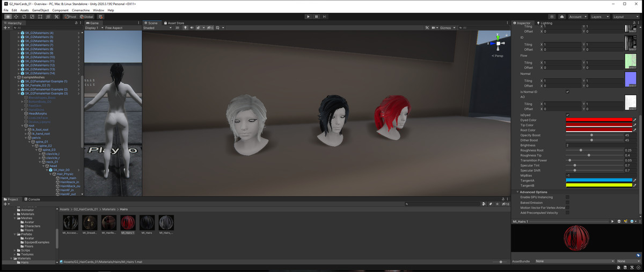Click the G2_HairCards_01 breadcrumb
Screen dimensions: 644x272
(x=86, y=209)
